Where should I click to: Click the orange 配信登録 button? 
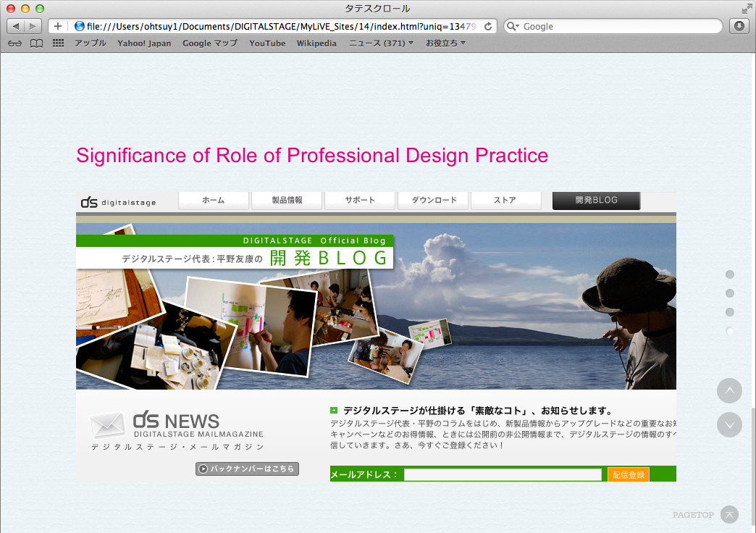629,474
